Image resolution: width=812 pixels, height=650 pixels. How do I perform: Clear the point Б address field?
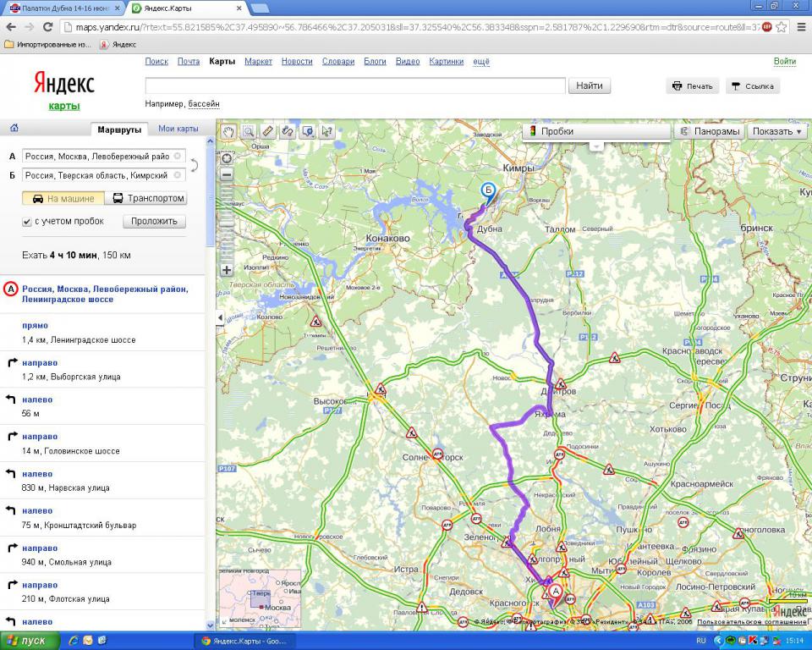[x=178, y=175]
